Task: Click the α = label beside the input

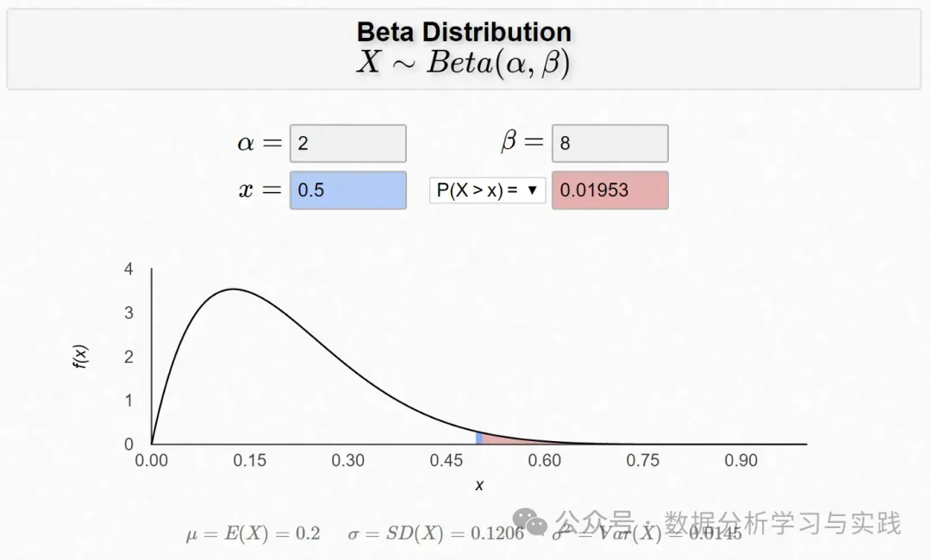Action: coord(259,143)
